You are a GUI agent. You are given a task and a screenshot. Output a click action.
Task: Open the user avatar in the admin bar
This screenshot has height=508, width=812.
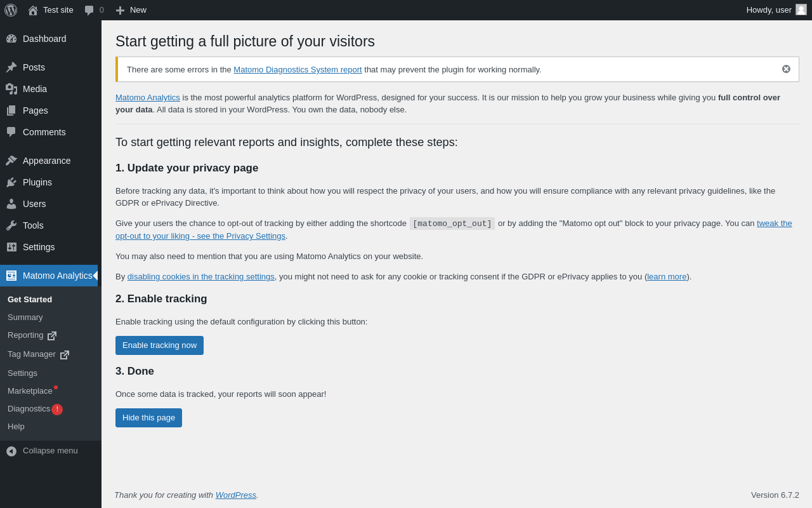(x=801, y=10)
